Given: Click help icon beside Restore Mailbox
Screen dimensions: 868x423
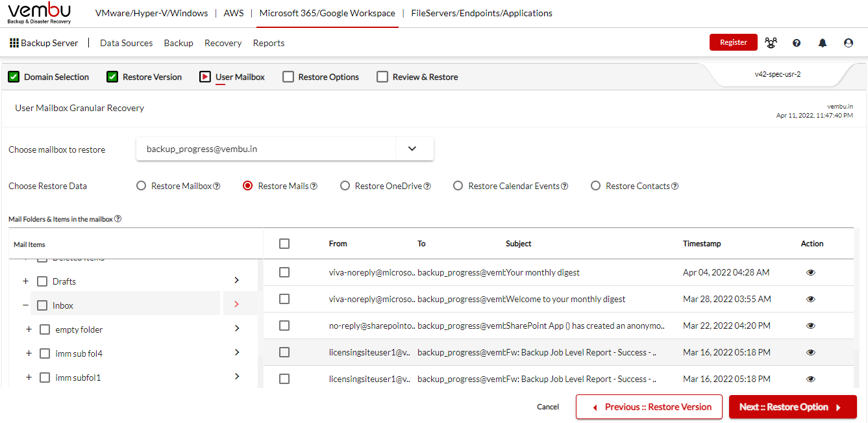Looking at the screenshot, I should tap(217, 186).
